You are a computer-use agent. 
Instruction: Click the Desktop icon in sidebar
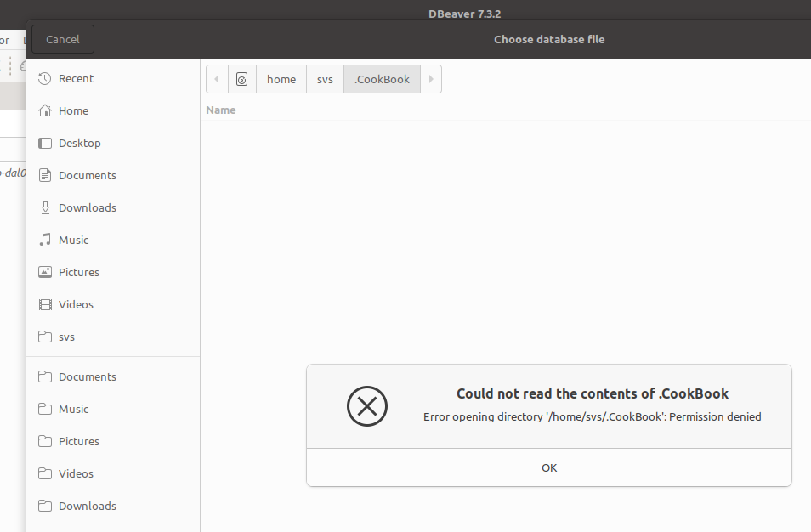pyautogui.click(x=45, y=144)
